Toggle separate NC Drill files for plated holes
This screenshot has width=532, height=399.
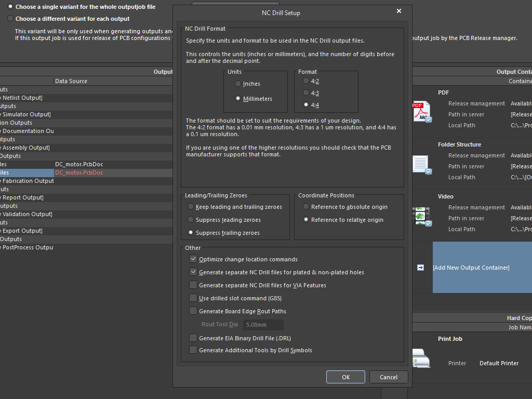coord(193,272)
